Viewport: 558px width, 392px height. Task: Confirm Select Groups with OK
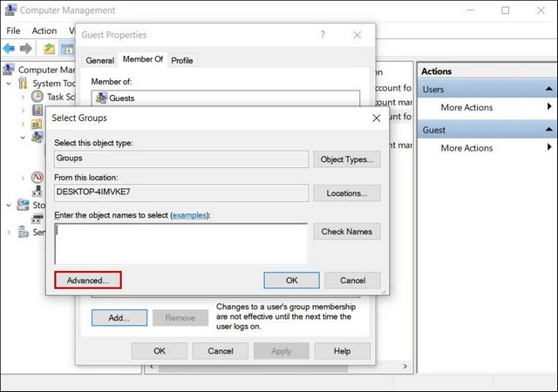pos(292,280)
